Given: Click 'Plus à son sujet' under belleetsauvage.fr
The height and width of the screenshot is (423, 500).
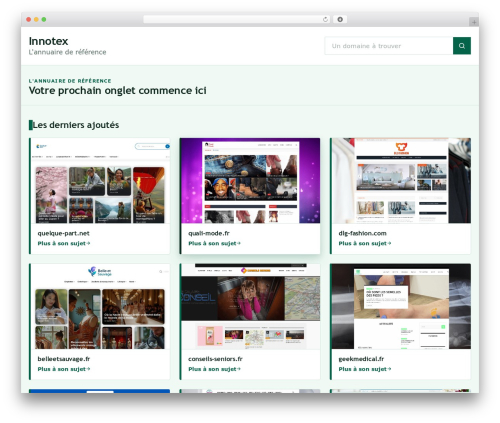Looking at the screenshot, I should tap(64, 369).
